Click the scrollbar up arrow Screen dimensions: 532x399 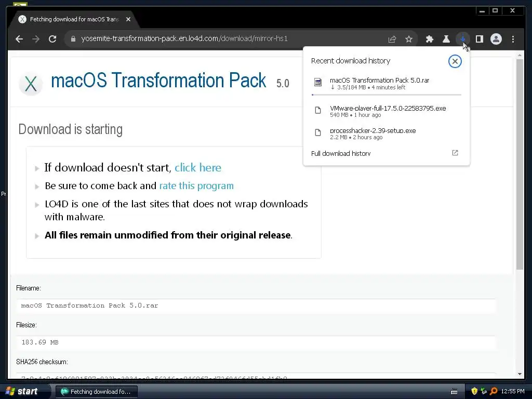[520, 55]
